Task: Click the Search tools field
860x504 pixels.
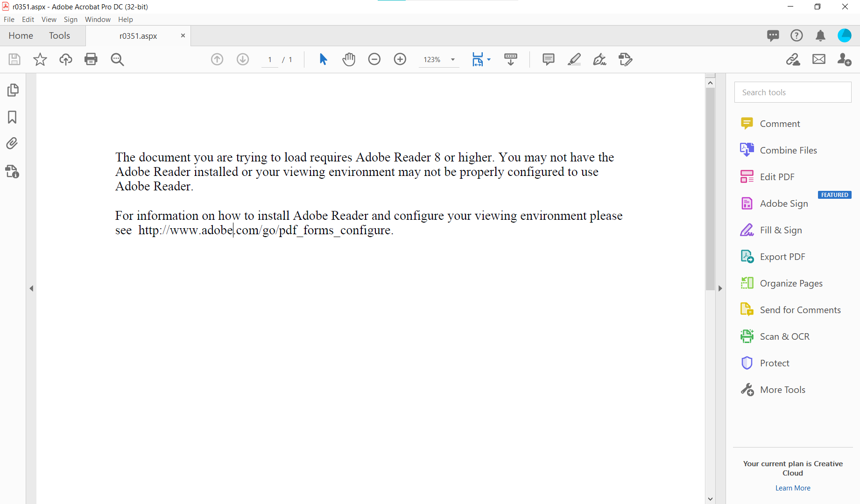Action: 793,92
